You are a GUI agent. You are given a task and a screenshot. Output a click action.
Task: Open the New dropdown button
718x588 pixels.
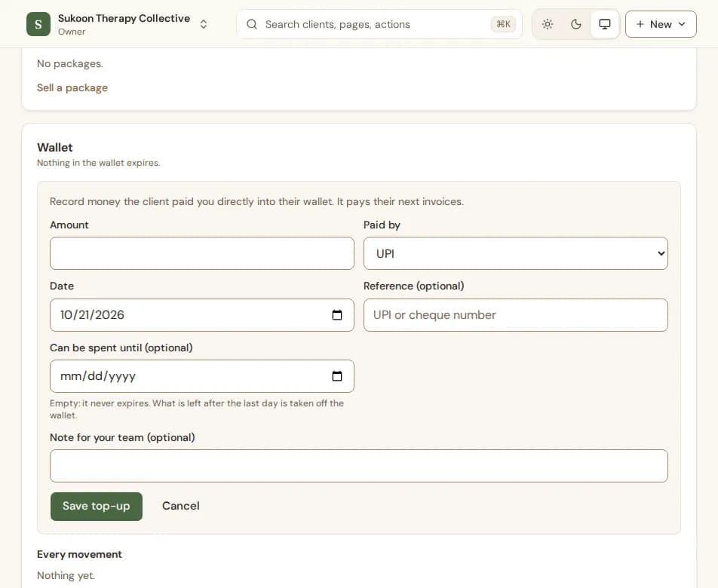click(661, 24)
